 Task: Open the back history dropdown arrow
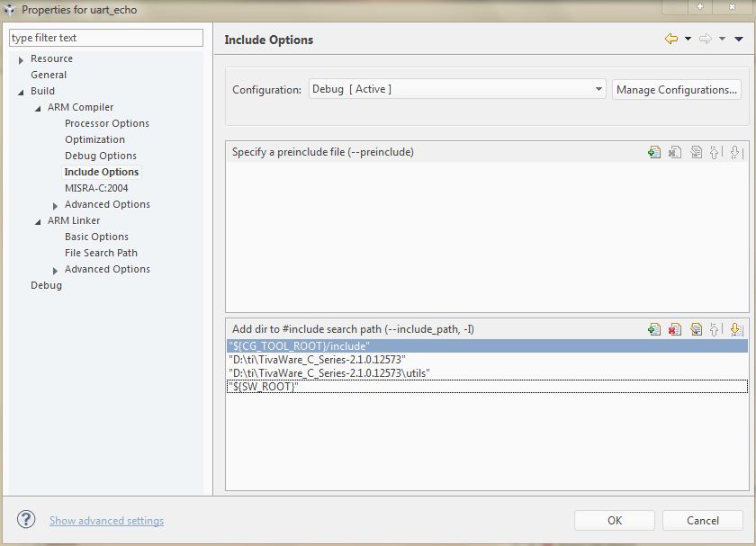click(x=688, y=39)
